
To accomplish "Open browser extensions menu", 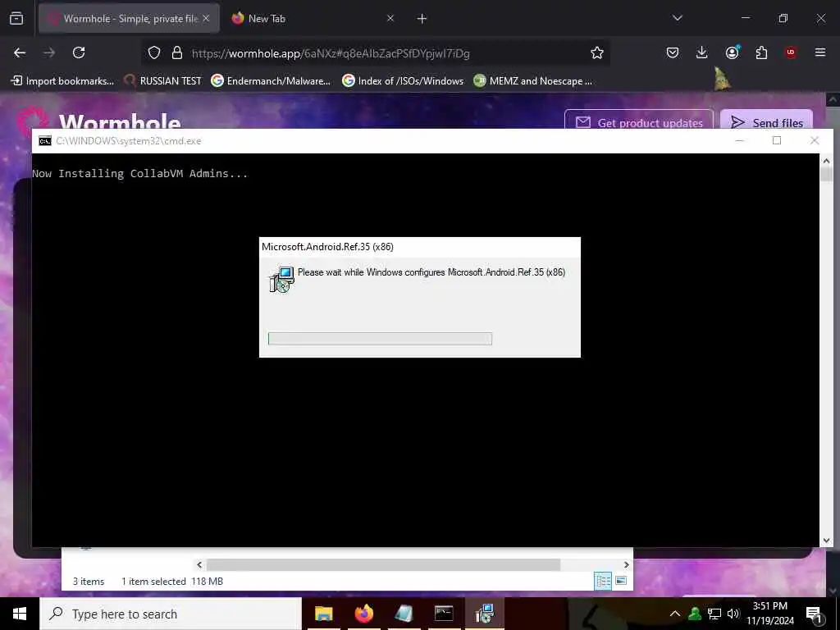I will click(x=761, y=52).
